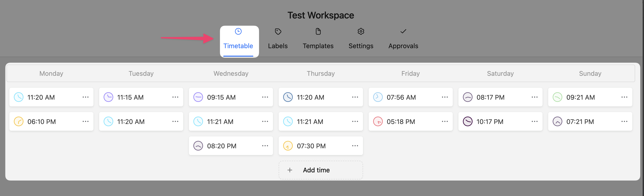Click the plus icon in Add time

(x=290, y=170)
